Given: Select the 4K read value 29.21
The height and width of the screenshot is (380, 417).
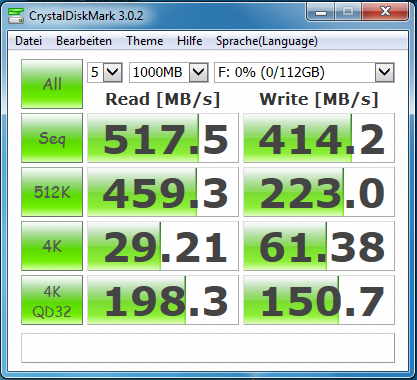Looking at the screenshot, I should pos(163,246).
